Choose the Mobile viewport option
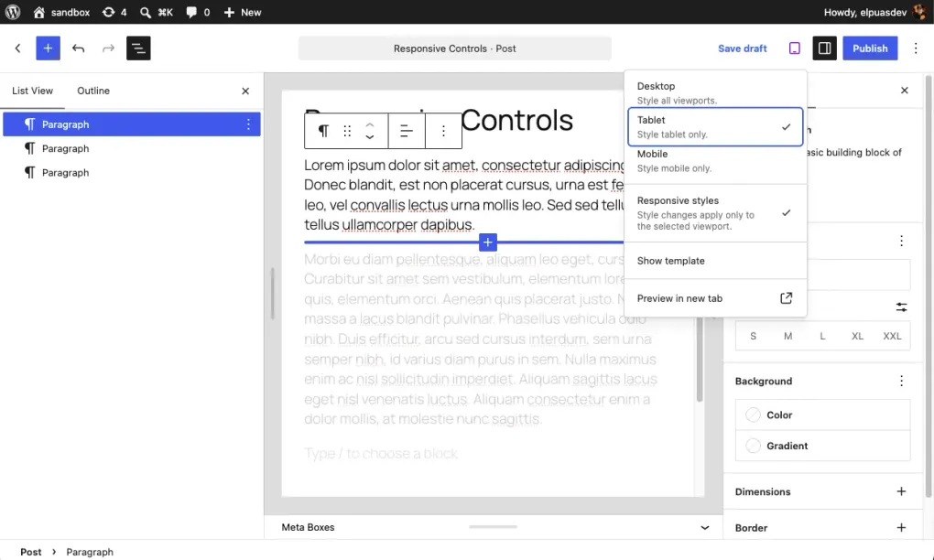This screenshot has width=934, height=560. click(715, 161)
